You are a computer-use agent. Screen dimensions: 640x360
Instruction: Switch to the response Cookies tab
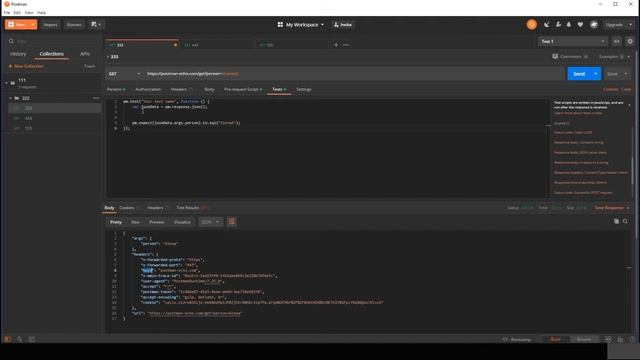129,208
